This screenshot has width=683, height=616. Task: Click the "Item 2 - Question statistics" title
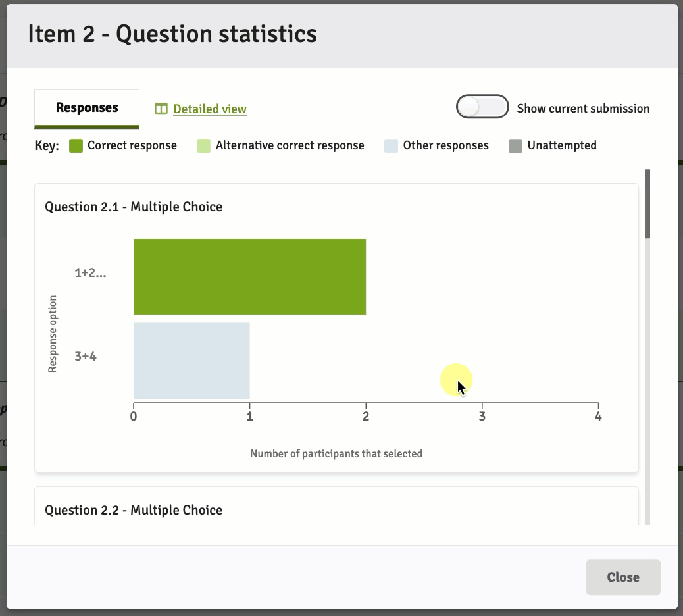[x=172, y=34]
